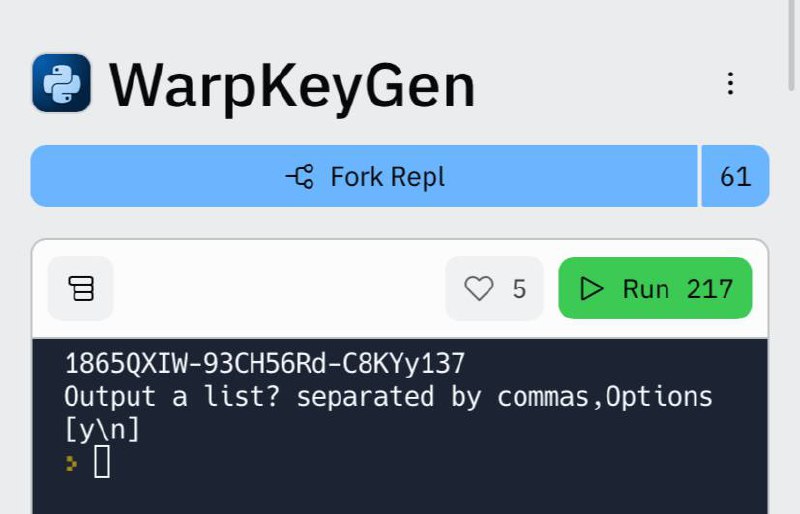Click the Python logo icon
Screen dimensions: 800x514
coord(62,83)
